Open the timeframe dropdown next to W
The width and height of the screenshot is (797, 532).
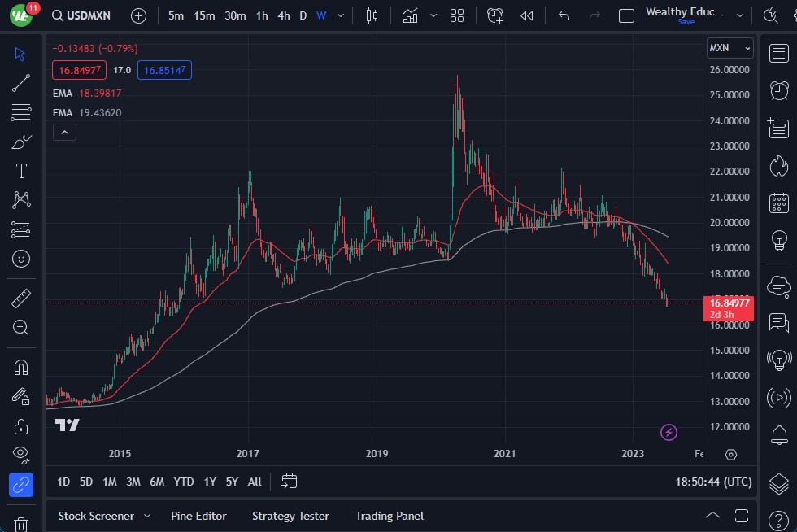340,15
